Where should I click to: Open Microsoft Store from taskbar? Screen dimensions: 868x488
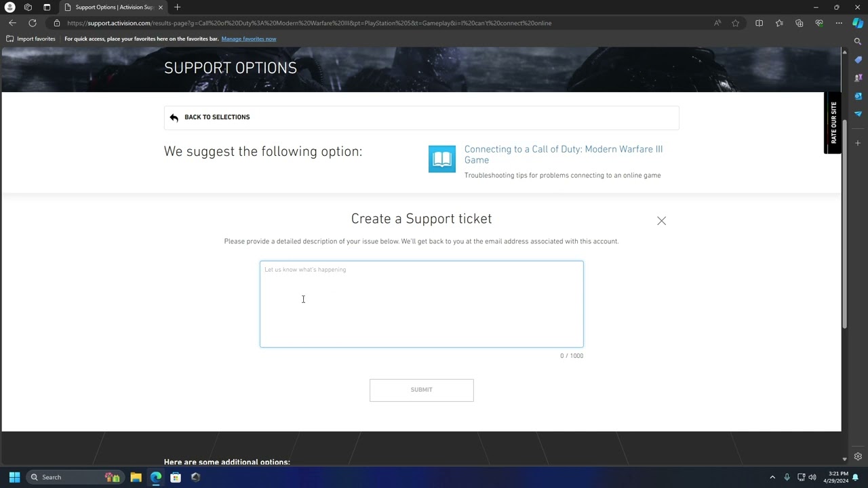(x=176, y=477)
